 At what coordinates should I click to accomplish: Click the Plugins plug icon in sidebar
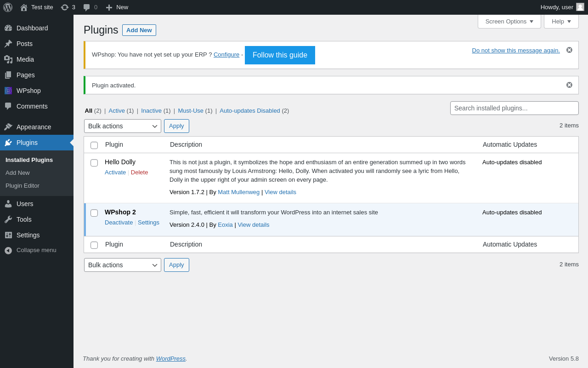tap(8, 143)
